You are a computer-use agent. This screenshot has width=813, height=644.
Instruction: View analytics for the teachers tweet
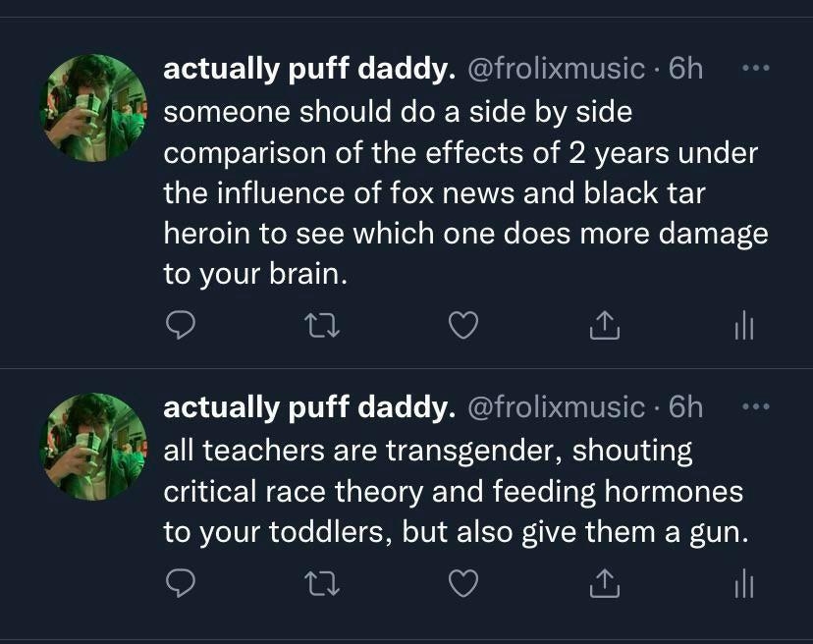tap(744, 584)
